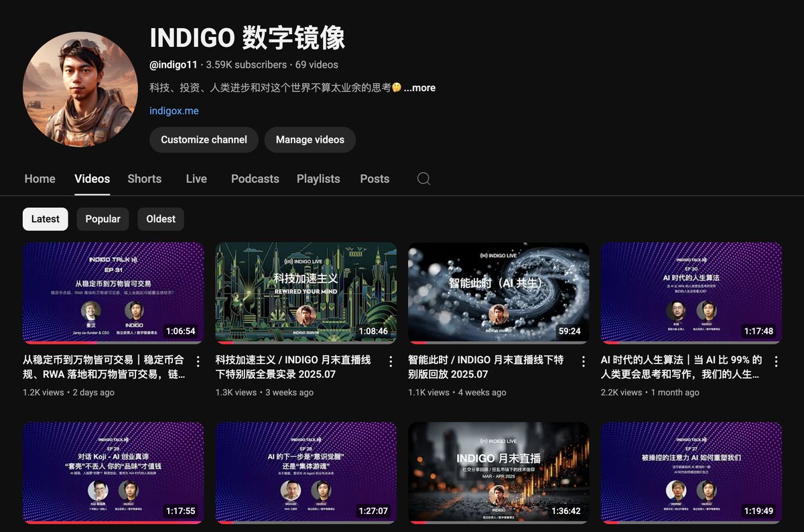Open the indigox.me link
Screen dimensions: 804x532
174,111
